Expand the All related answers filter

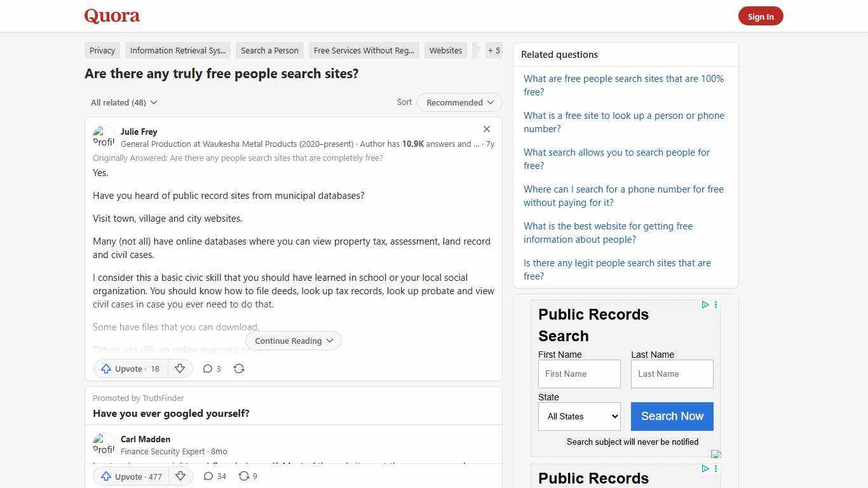(123, 102)
